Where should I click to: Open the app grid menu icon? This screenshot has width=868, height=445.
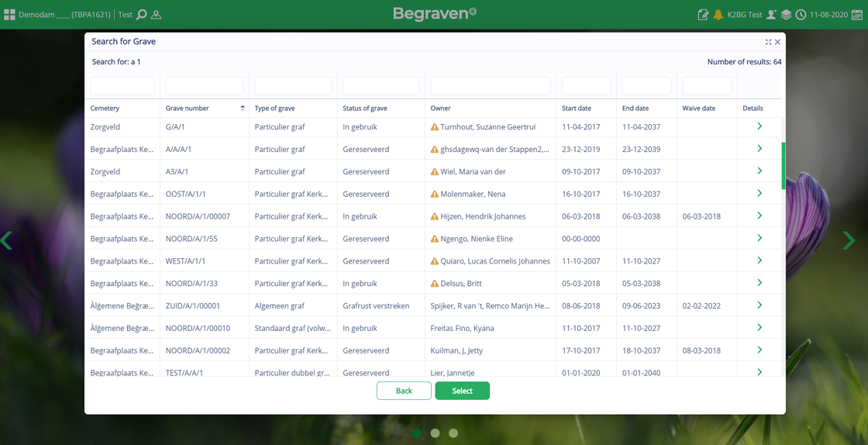(9, 15)
